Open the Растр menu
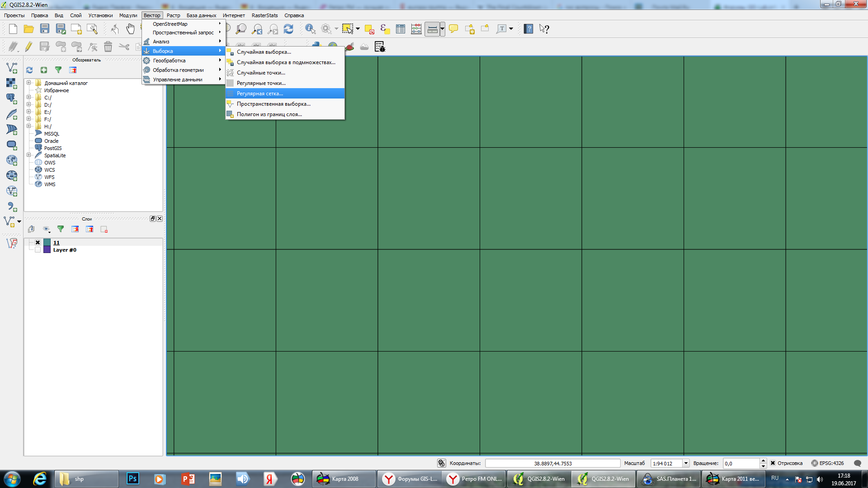 point(173,15)
